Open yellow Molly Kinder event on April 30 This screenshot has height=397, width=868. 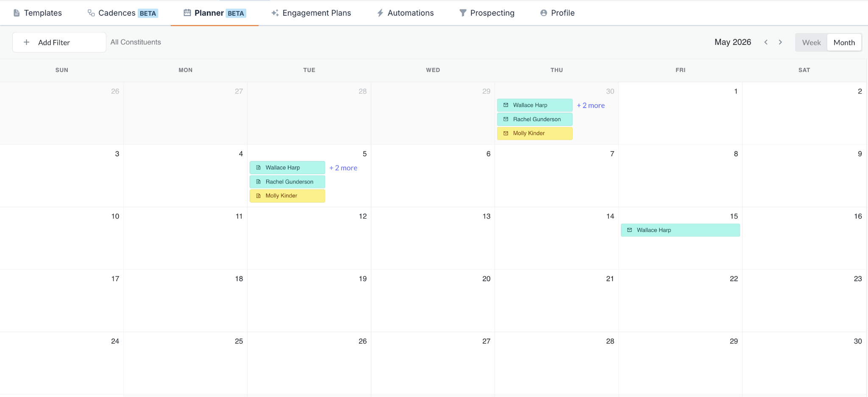pos(535,133)
